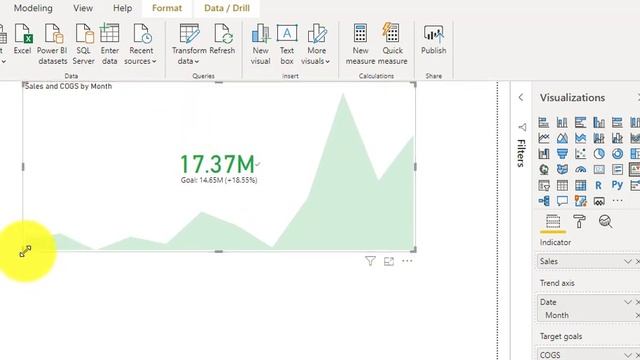Connect to SQL Server data
The image size is (640, 360).
(x=83, y=44)
